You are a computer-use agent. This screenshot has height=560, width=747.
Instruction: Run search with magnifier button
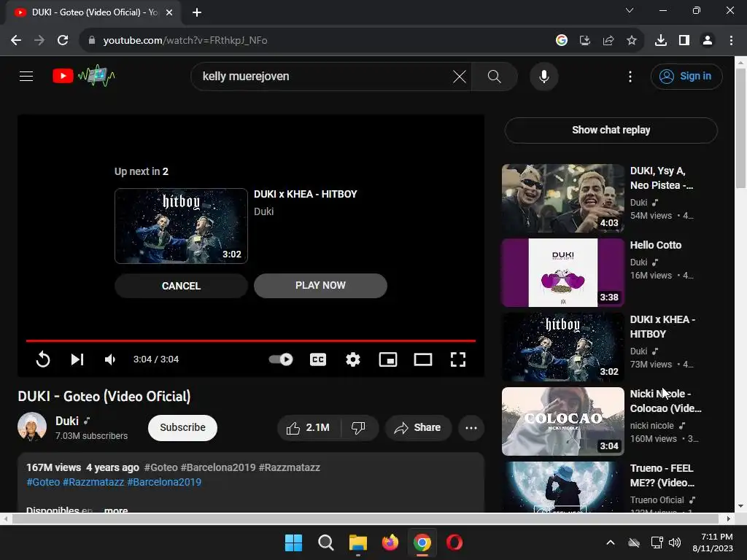coord(494,76)
